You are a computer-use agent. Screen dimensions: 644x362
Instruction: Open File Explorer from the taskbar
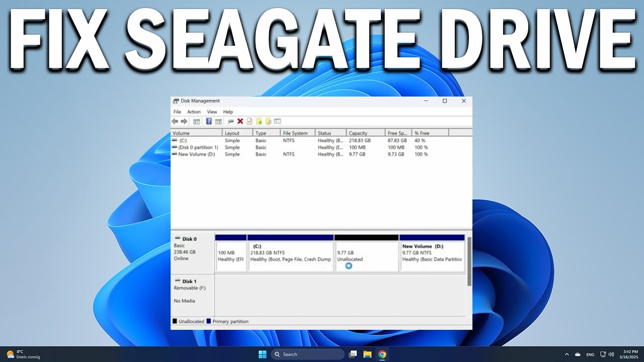pos(367,354)
